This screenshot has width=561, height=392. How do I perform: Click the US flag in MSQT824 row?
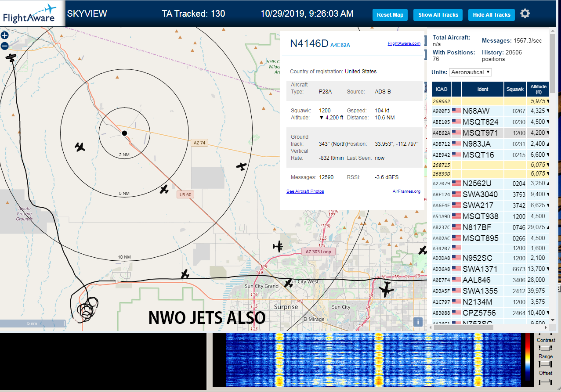[456, 122]
